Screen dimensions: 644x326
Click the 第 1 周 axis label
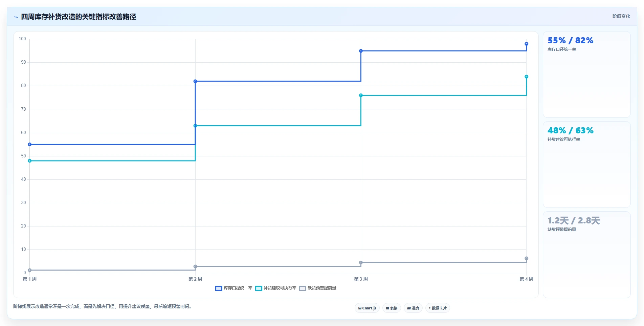tap(30, 279)
